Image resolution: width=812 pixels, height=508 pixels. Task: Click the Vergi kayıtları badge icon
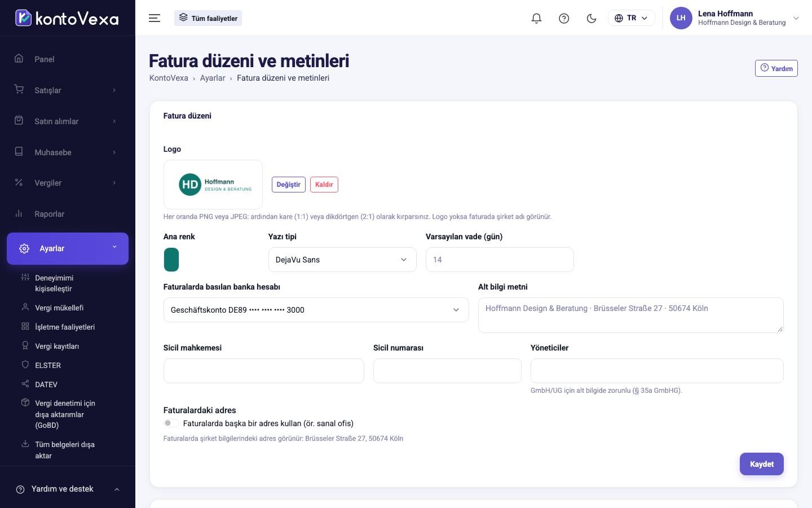click(x=25, y=345)
